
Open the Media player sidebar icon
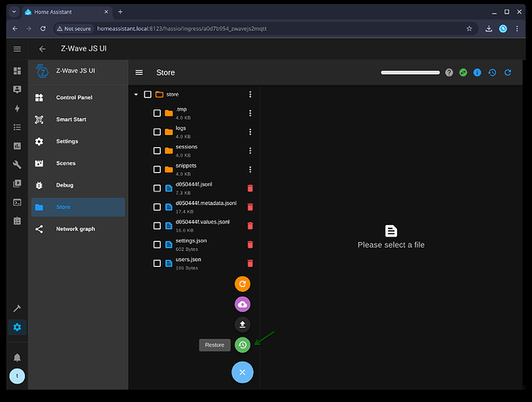point(17,183)
